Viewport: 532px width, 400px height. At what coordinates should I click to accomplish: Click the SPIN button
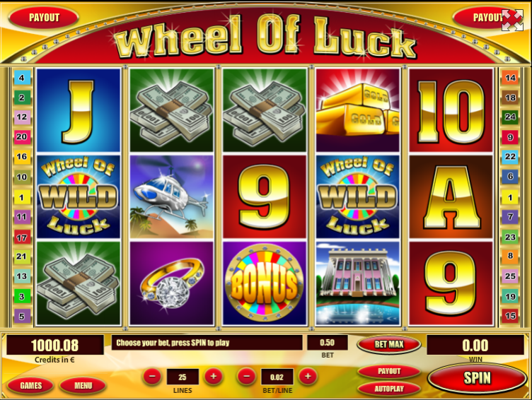[477, 378]
